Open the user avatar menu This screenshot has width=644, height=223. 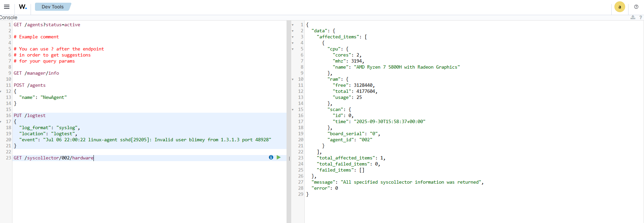[x=619, y=7]
